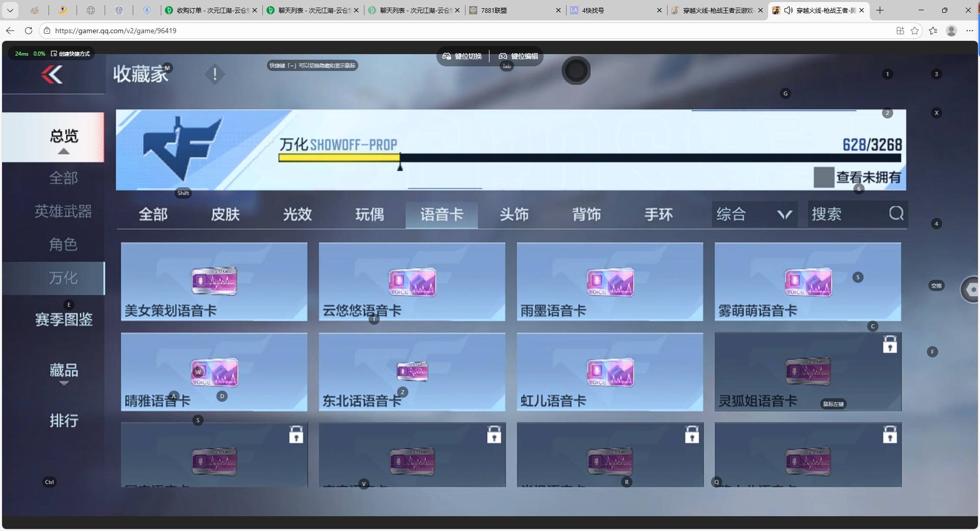The width and height of the screenshot is (980, 531).
Task: Click the search magnifier icon
Action: coord(896,213)
